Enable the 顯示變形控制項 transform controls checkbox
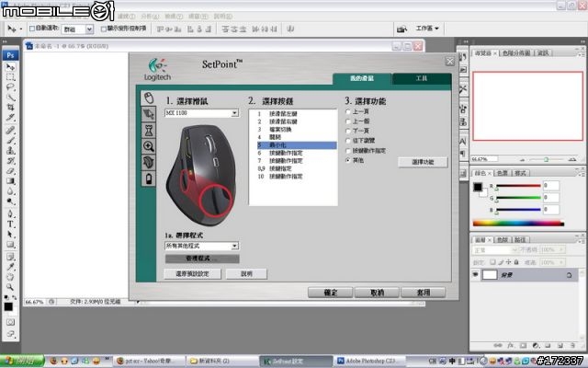 tap(104, 29)
